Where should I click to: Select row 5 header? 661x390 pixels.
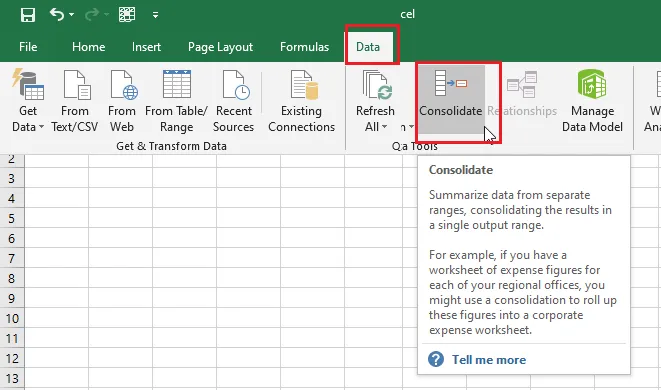tap(12, 218)
